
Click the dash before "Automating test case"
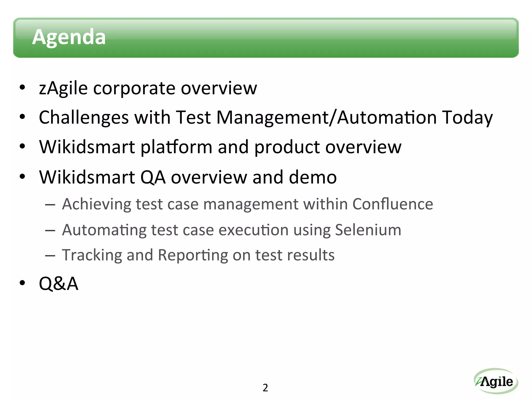[50, 230]
